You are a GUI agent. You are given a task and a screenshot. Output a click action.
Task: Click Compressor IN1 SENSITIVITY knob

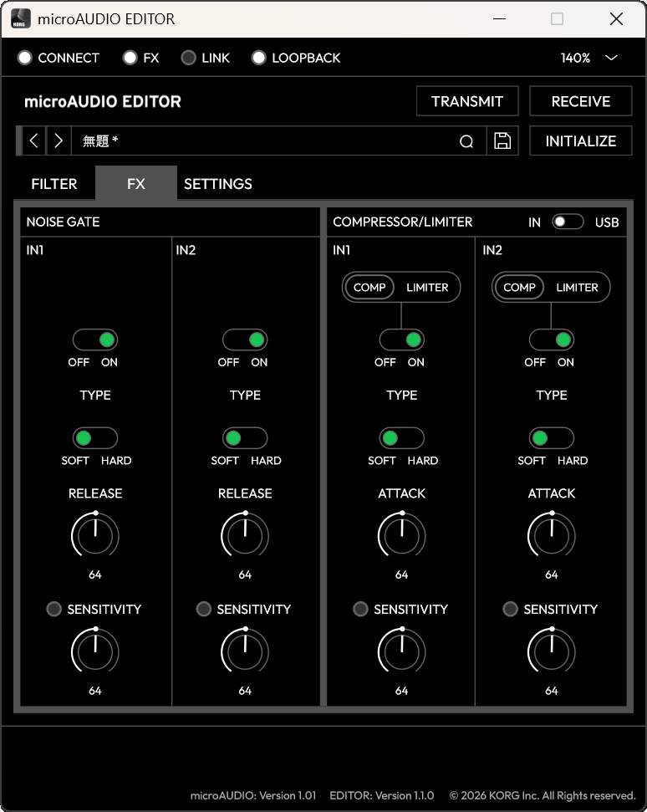[x=401, y=651]
